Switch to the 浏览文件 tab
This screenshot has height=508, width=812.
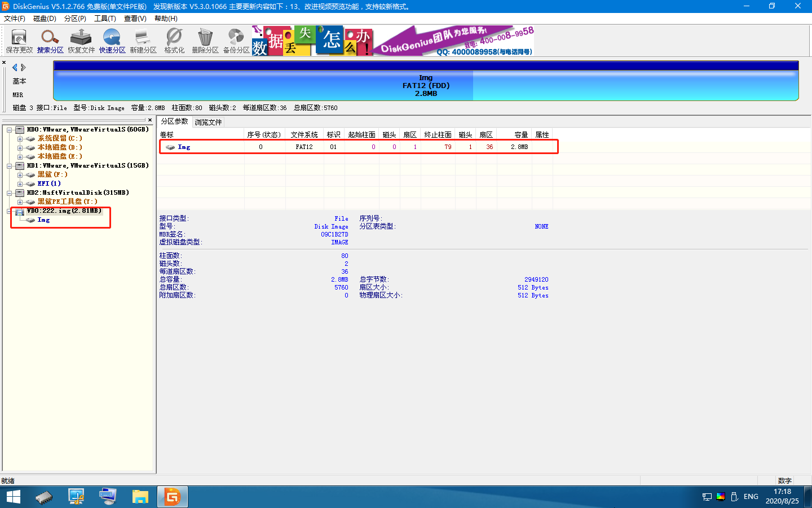(209, 122)
